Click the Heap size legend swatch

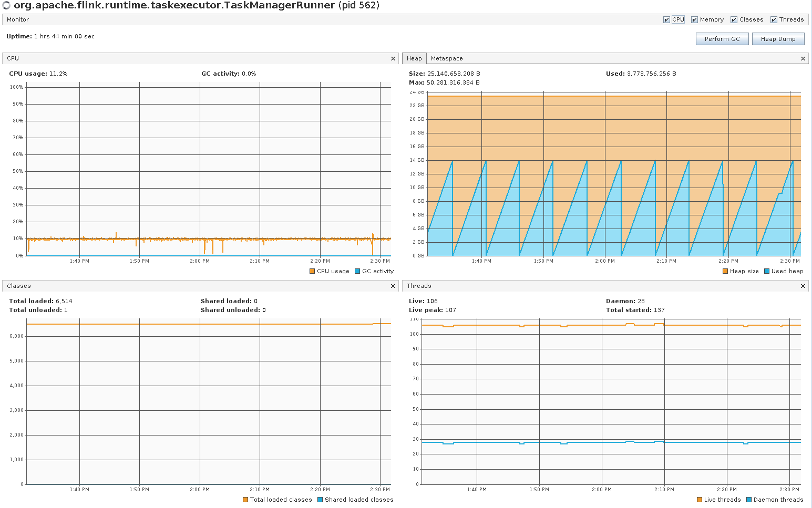(x=725, y=272)
